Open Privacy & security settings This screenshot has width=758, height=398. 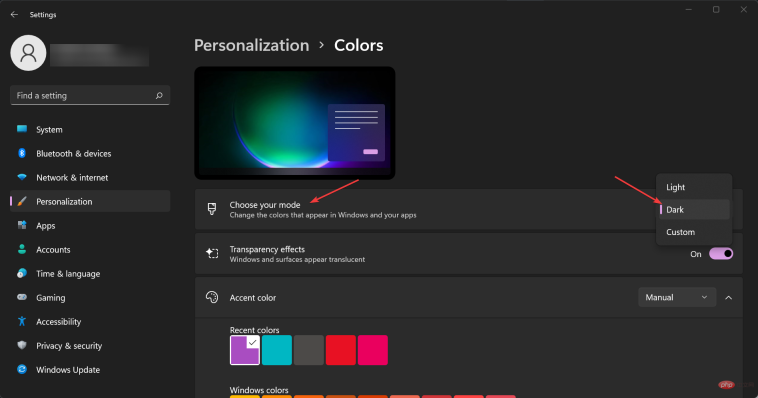tap(90, 345)
